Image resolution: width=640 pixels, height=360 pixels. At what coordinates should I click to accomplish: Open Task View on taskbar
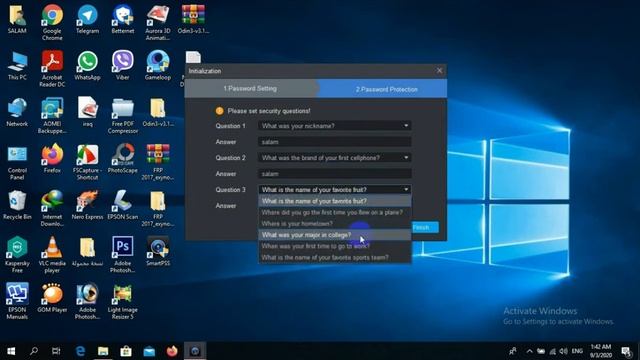point(56,351)
